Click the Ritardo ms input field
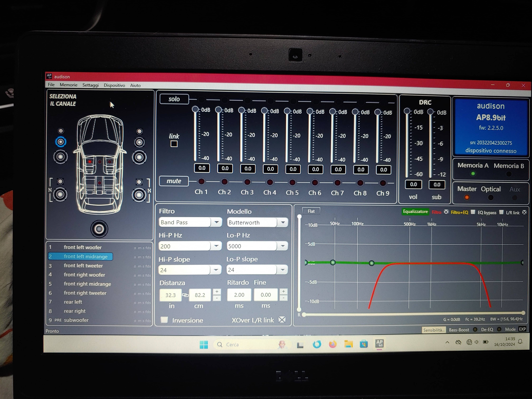Image resolution: width=532 pixels, height=399 pixels. pos(239,295)
